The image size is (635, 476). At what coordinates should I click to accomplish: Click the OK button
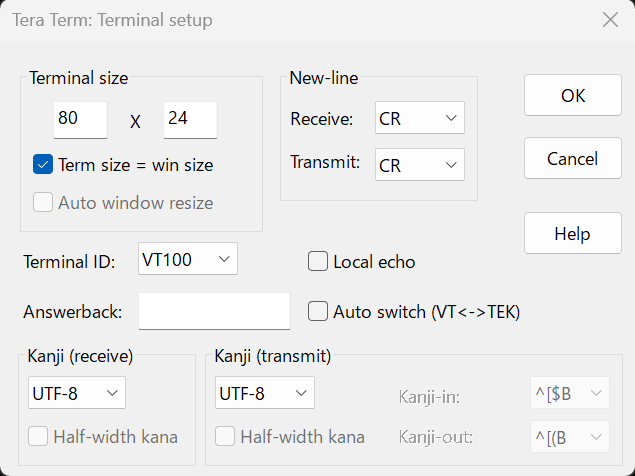572,96
